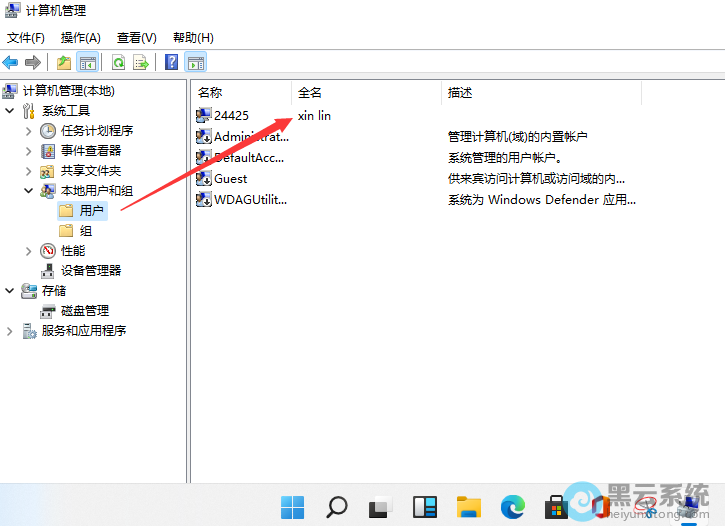
Task: Expand the 事件查看器 node
Action: pos(28,151)
